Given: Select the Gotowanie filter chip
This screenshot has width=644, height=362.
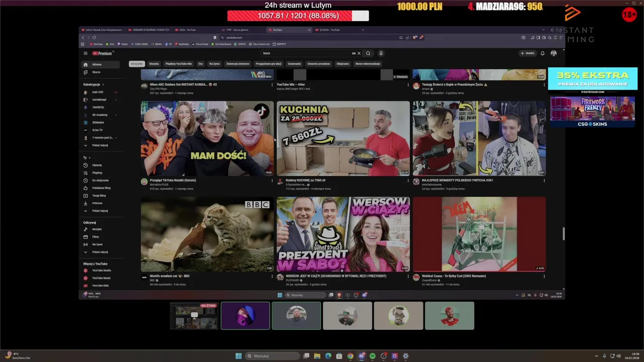Looking at the screenshot, I should 294,64.
